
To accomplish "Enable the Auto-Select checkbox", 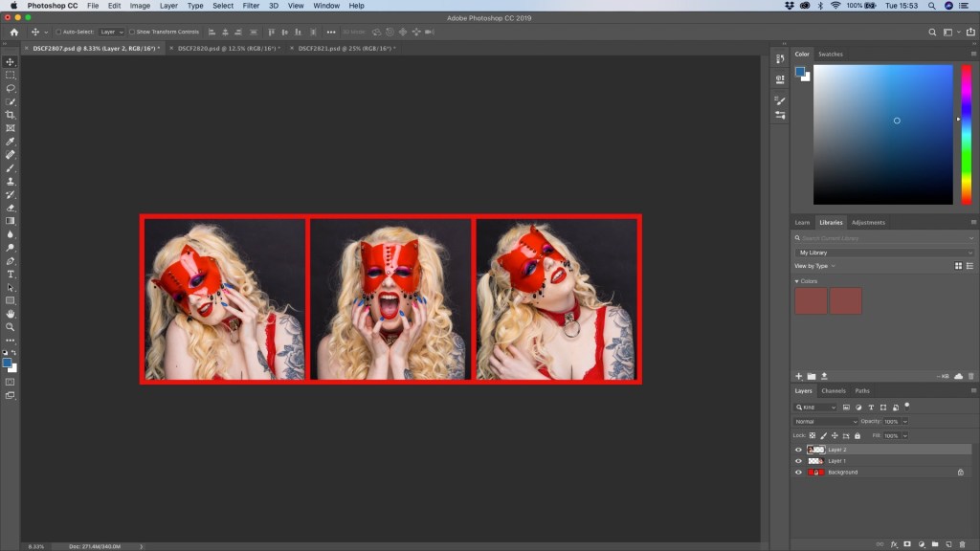I will (x=58, y=32).
